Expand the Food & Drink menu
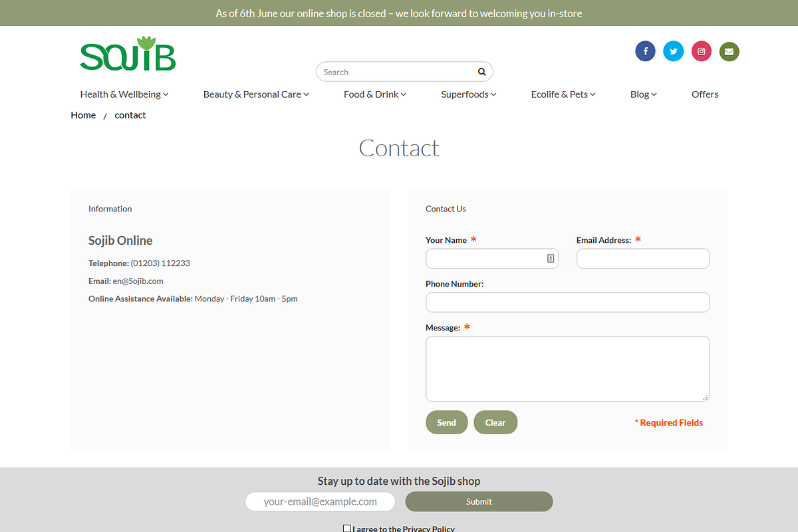 375,94
